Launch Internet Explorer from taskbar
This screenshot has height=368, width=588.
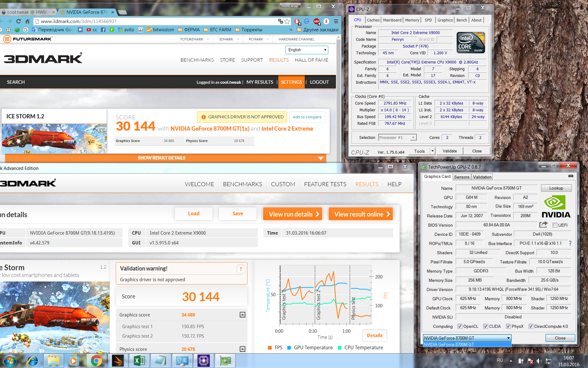[32, 361]
